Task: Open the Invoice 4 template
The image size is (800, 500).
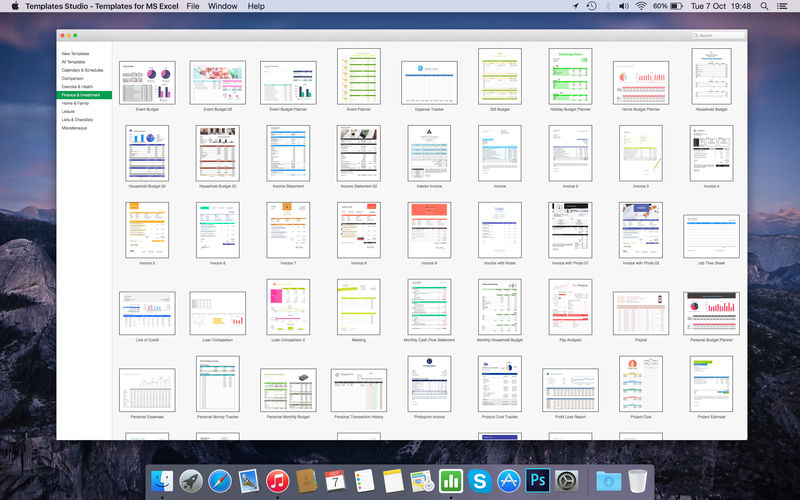Action: tap(711, 153)
